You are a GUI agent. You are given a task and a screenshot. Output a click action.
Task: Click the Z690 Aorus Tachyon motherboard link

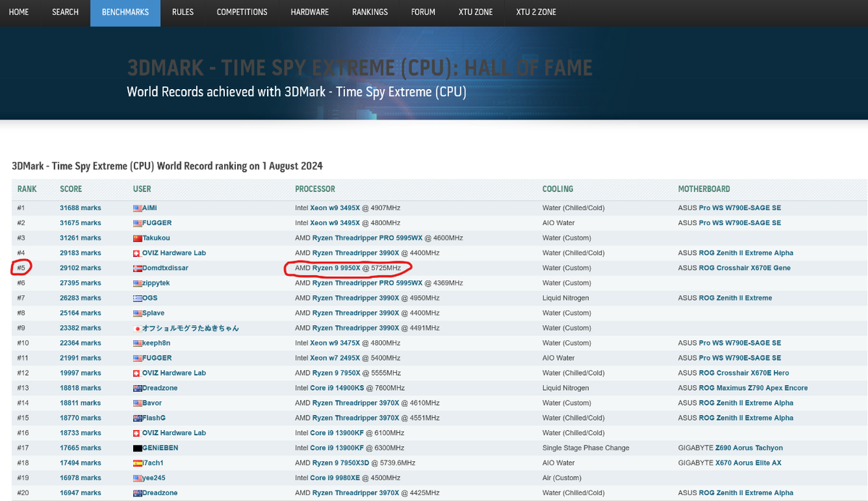pyautogui.click(x=750, y=448)
